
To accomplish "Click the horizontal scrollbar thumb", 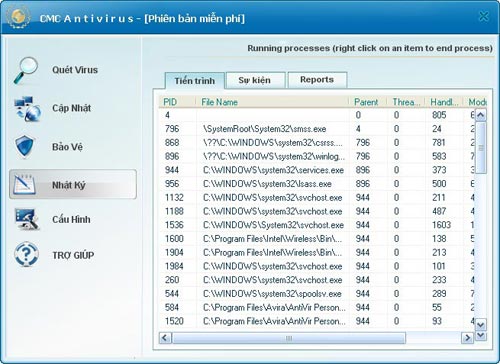I will click(x=289, y=338).
